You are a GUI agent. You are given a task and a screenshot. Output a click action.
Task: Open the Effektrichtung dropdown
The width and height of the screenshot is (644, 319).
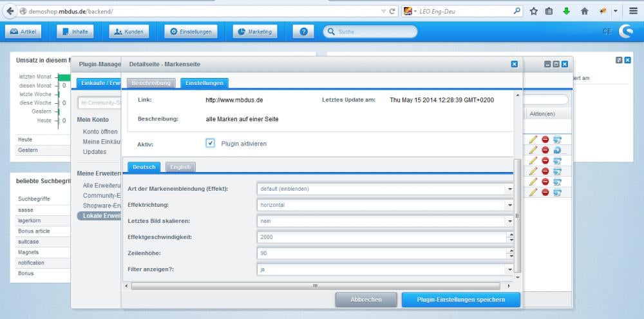coord(509,205)
